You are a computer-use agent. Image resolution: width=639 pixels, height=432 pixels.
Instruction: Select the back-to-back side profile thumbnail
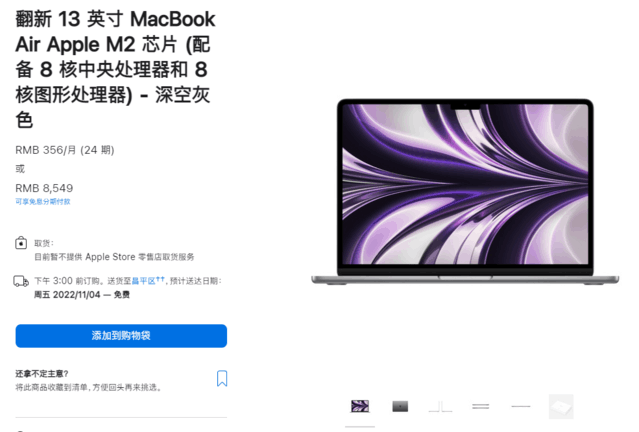(x=440, y=406)
